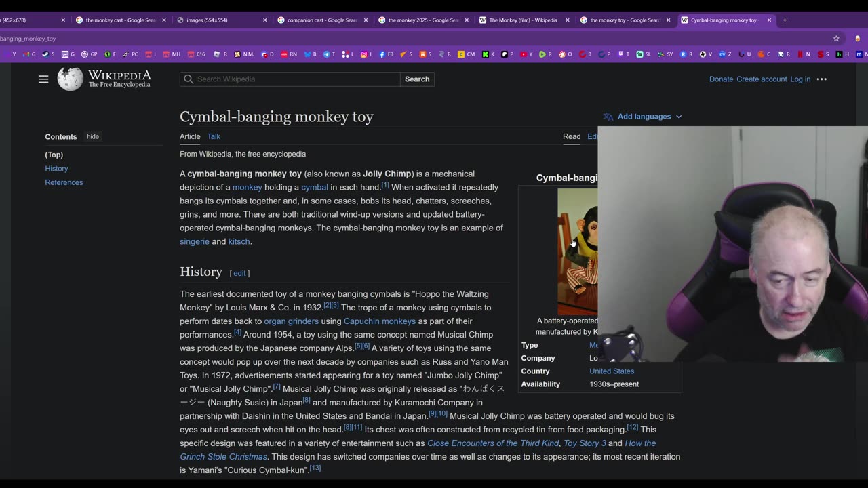Open the YouTube bookmark labeled Y
The image size is (868, 488).
(526, 54)
